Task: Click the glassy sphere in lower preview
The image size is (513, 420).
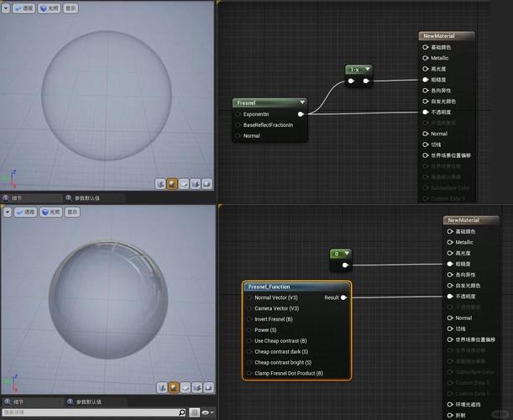Action: (x=108, y=300)
